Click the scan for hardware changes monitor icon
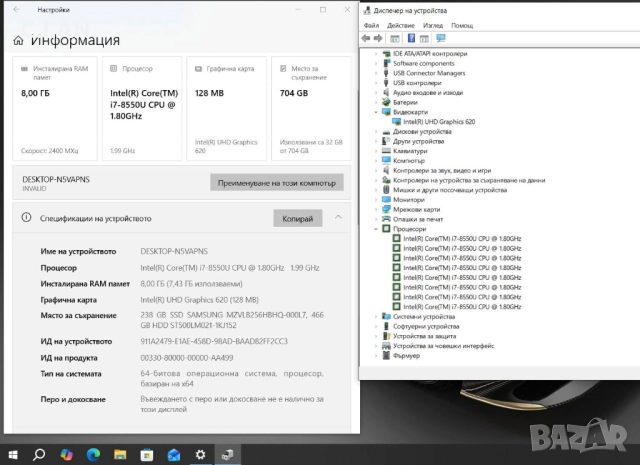Viewport: 640px width, 465px height. coord(440,38)
